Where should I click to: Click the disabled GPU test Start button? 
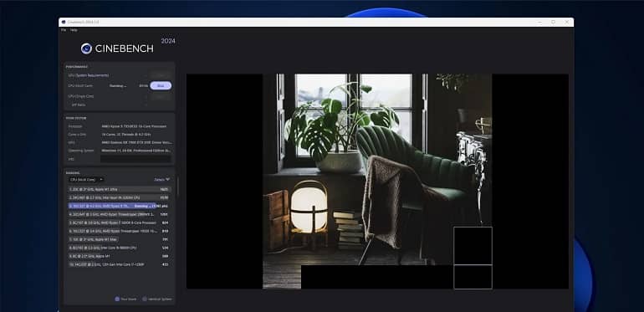161,75
